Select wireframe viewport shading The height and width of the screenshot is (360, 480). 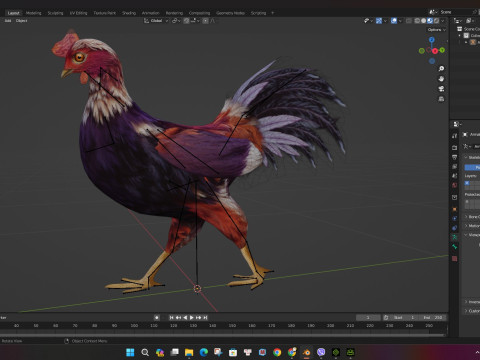pos(417,21)
